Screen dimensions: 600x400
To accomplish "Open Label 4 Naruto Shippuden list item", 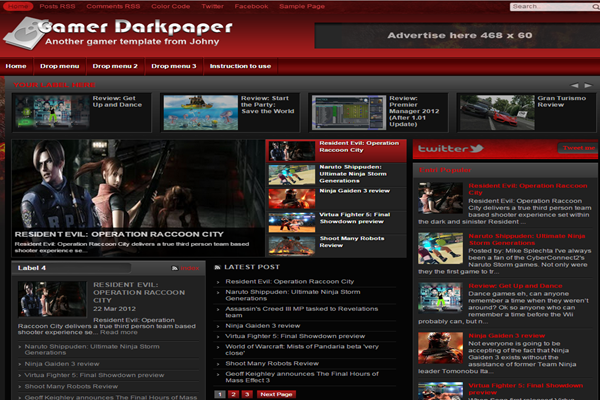I will click(92, 349).
